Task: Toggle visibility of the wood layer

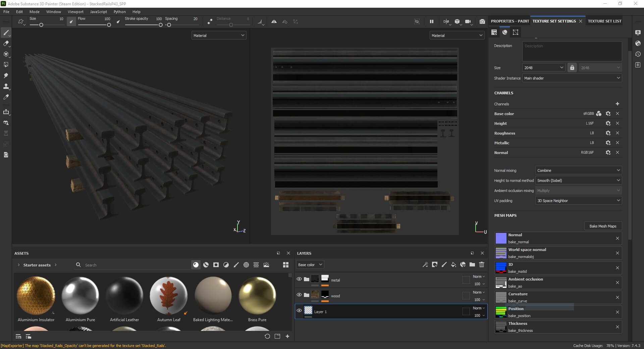Action: pyautogui.click(x=299, y=295)
